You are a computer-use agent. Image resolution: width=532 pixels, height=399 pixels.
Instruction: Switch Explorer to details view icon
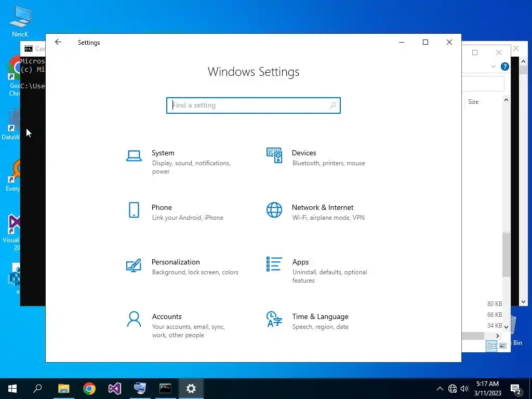pos(491,345)
